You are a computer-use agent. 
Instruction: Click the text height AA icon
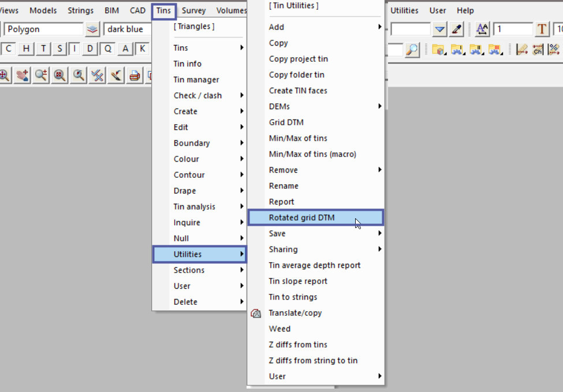coord(483,29)
